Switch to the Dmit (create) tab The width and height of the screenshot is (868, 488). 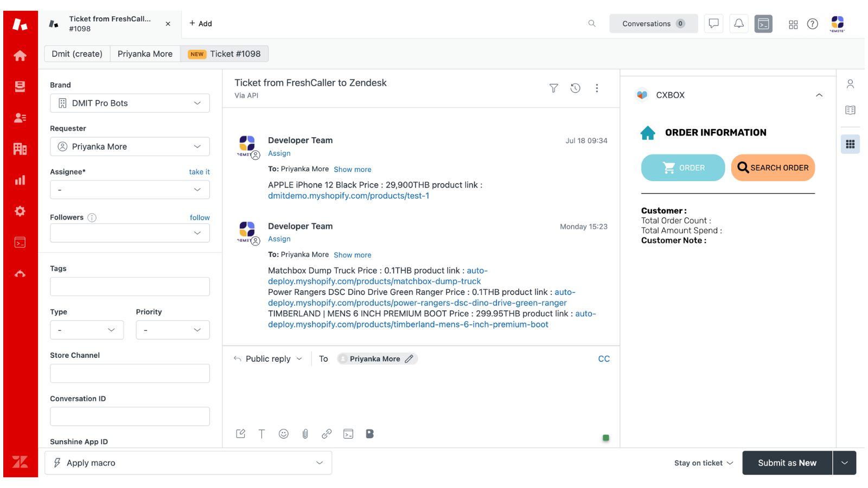click(x=77, y=54)
